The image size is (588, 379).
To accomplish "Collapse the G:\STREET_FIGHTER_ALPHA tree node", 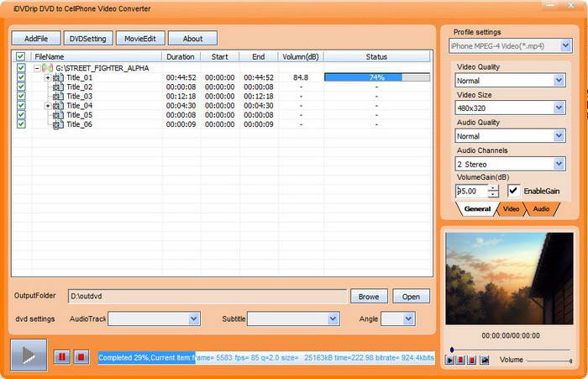I will [x=37, y=68].
